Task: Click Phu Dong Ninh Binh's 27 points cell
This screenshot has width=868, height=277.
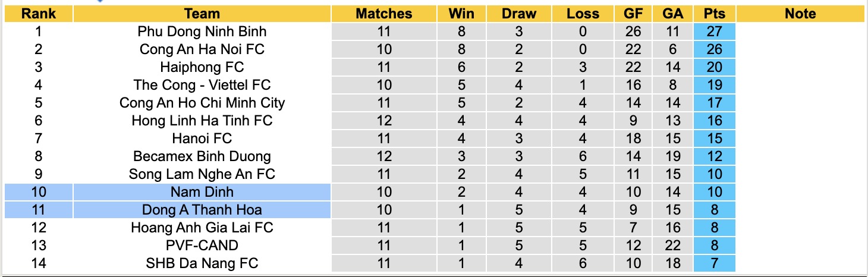Action: pyautogui.click(x=714, y=32)
